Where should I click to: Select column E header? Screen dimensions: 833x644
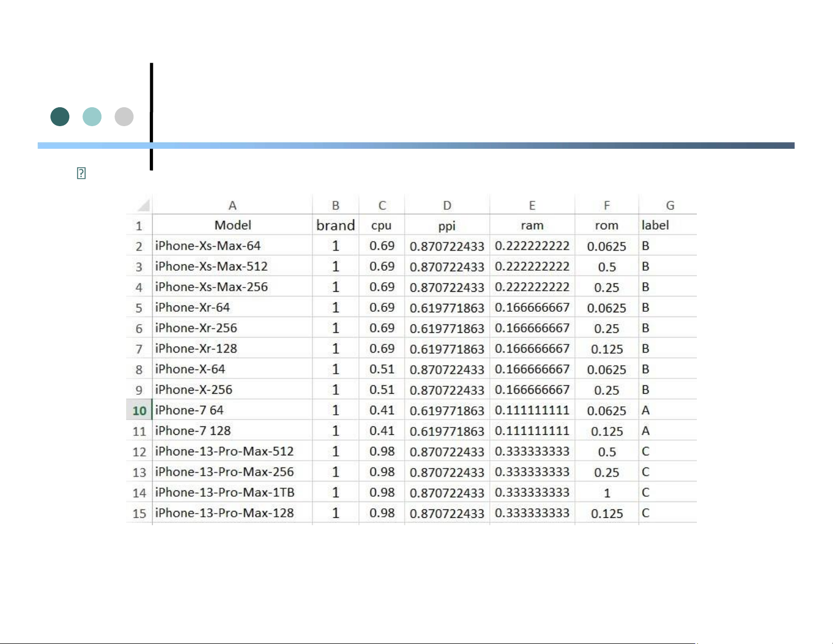(x=532, y=205)
